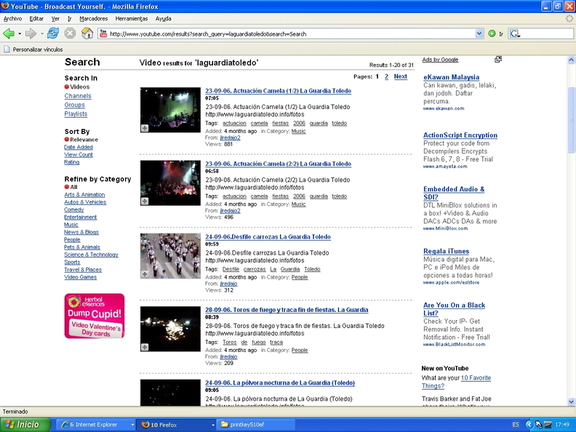Select the Videos search-in option
The width and height of the screenshot is (576, 432).
click(77, 87)
